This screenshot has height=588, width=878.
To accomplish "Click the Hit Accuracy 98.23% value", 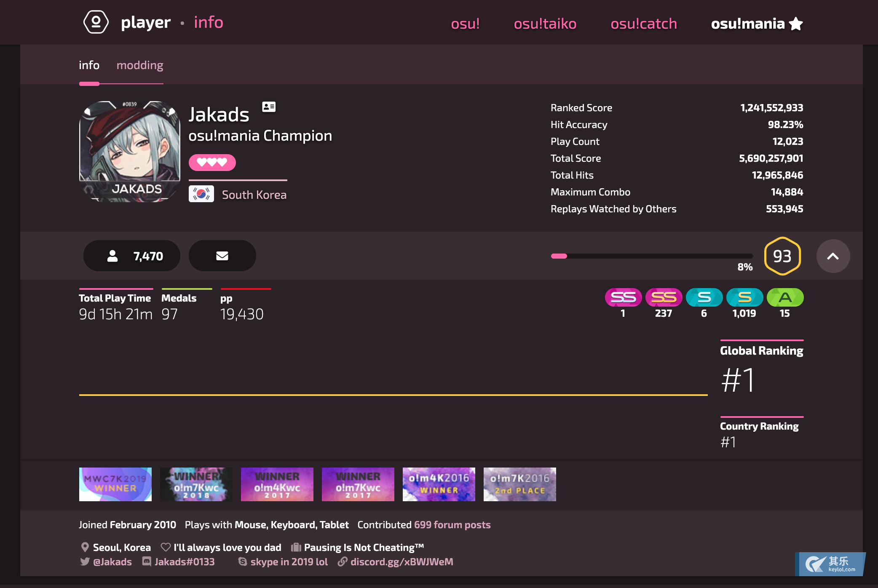I will [785, 125].
